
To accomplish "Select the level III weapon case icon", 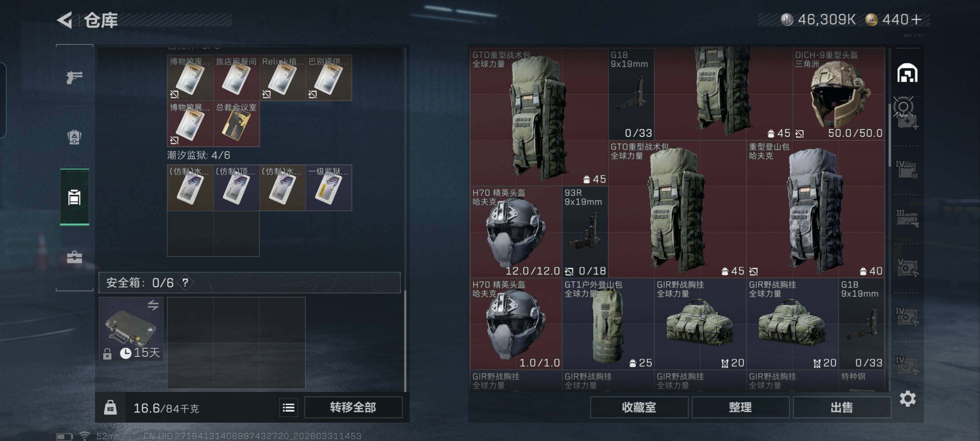I will (907, 218).
